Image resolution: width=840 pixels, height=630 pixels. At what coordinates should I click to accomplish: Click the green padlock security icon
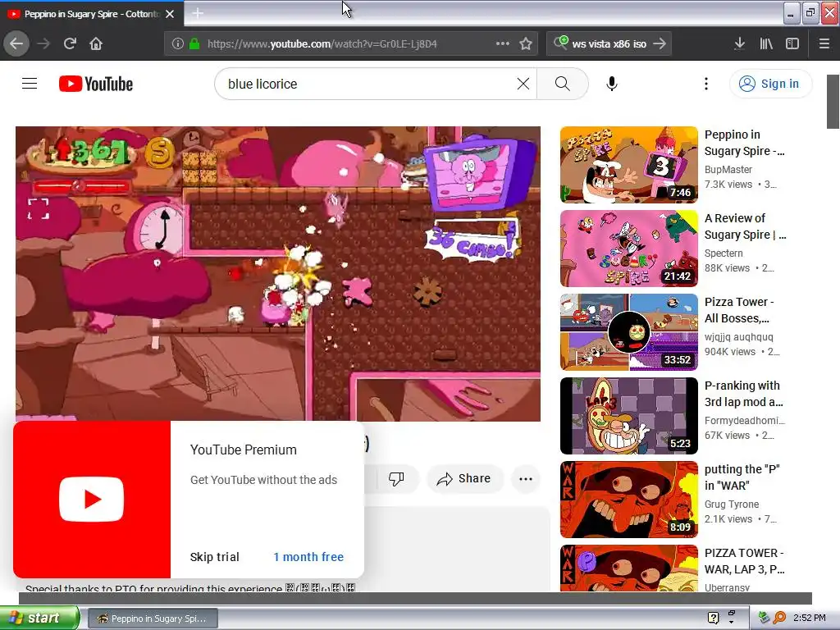pos(194,44)
